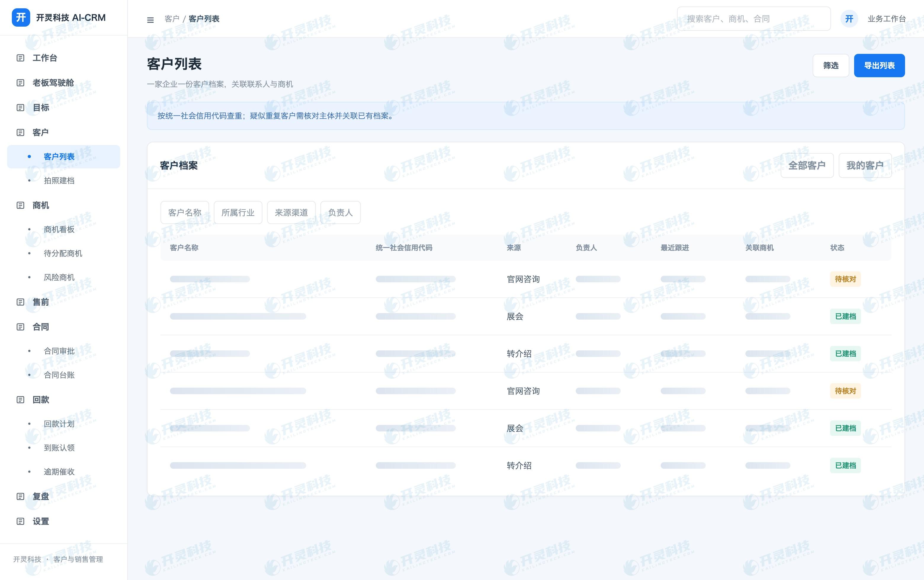Switch to 全部客户 tab
The height and width of the screenshot is (580, 924).
807,165
